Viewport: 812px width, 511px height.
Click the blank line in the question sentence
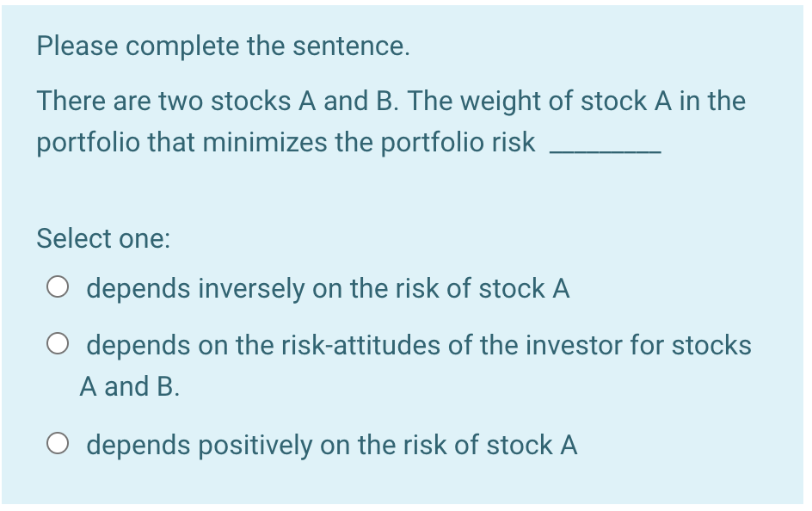pos(605,146)
